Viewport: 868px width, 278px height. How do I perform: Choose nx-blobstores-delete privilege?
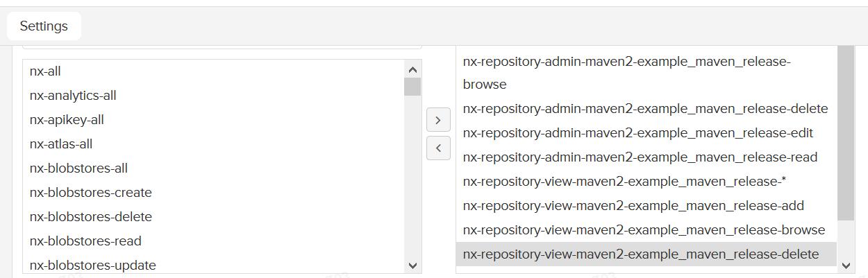click(x=213, y=217)
